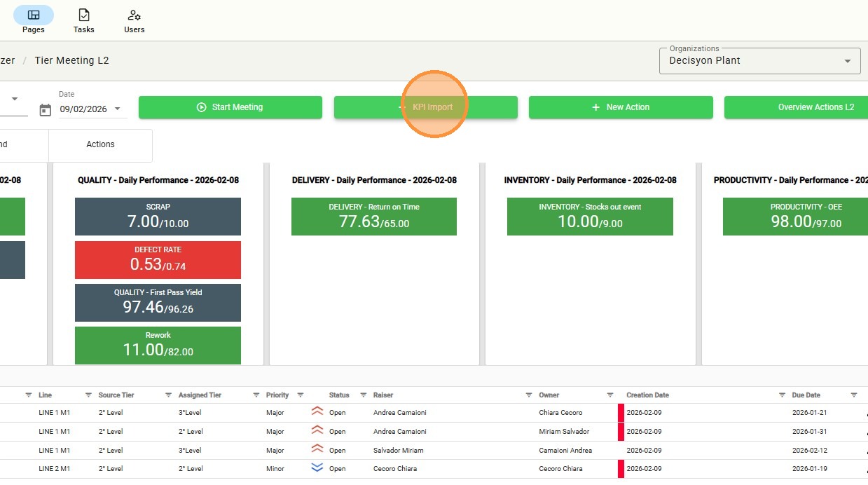The image size is (868, 485).
Task: Click the filter icon in the Line column
Action: 88,395
